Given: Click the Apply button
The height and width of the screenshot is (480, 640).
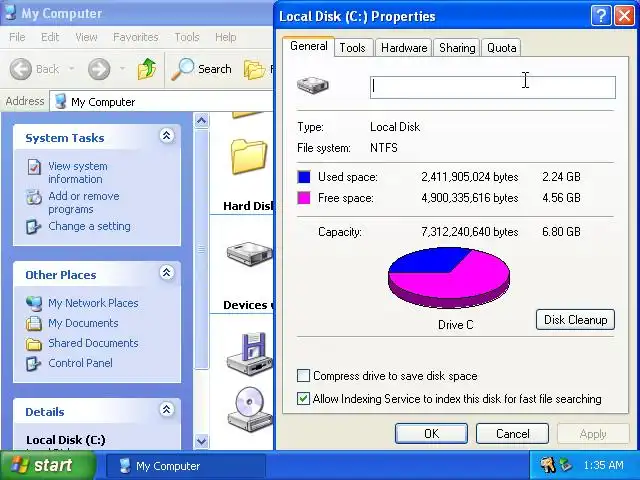Looking at the screenshot, I should (593, 433).
